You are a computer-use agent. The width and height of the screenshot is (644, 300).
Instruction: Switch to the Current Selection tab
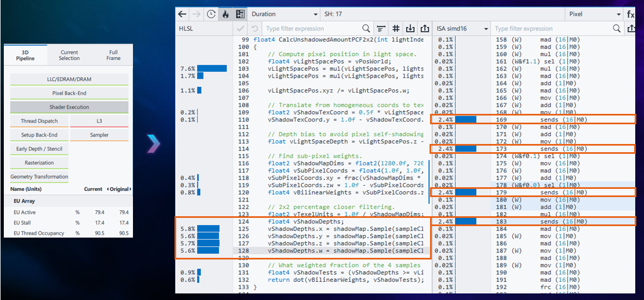(x=69, y=55)
